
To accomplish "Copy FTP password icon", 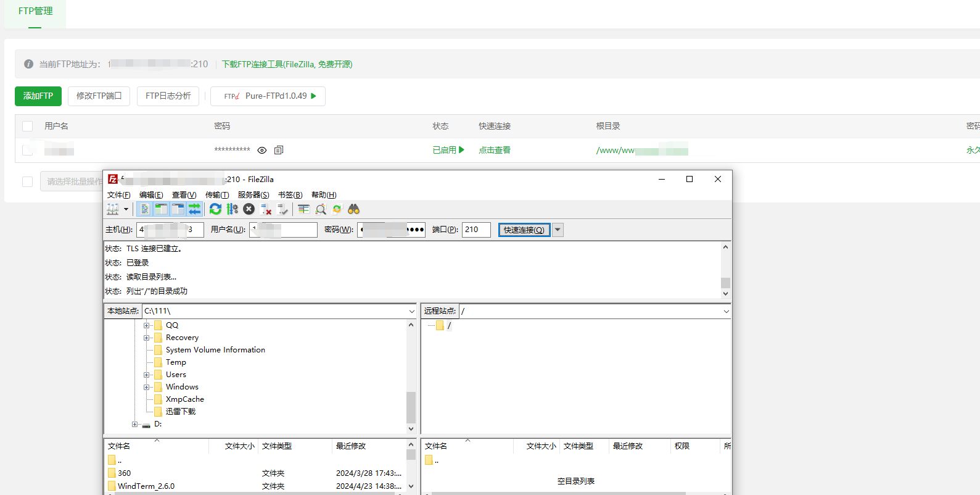I will (x=279, y=150).
